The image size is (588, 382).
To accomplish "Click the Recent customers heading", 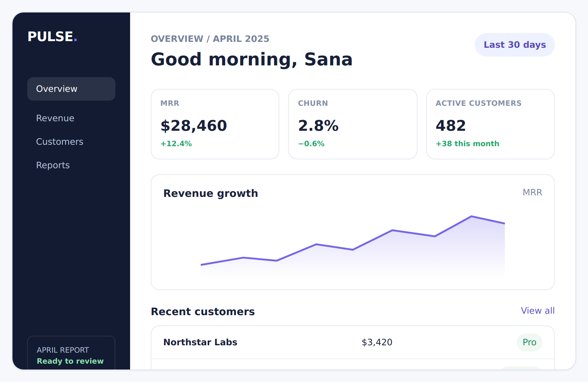I will click(x=203, y=311).
